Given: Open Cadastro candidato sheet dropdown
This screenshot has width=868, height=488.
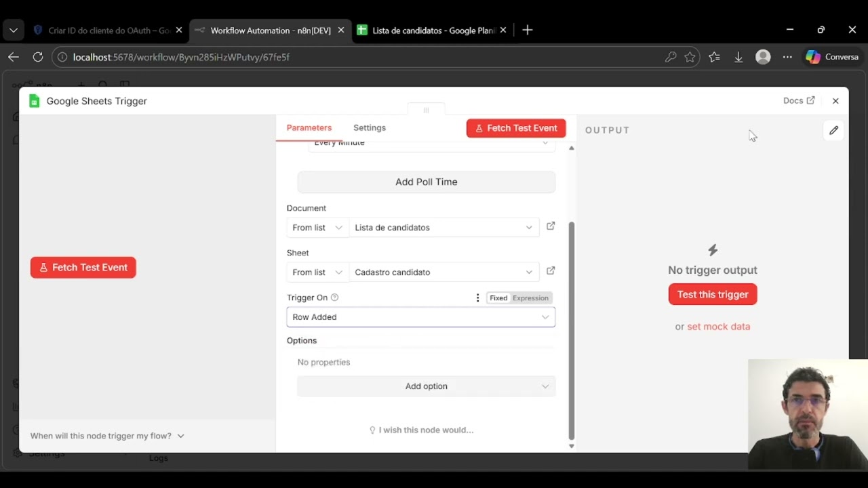Looking at the screenshot, I should 444,272.
